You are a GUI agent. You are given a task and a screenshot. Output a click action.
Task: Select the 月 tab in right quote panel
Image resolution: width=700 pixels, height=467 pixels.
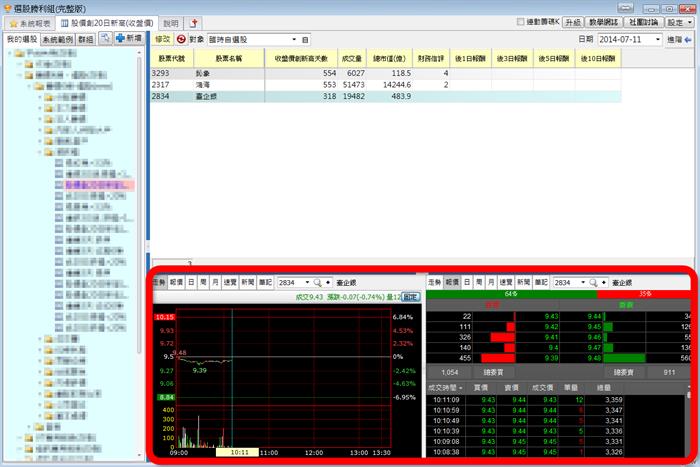pos(491,283)
